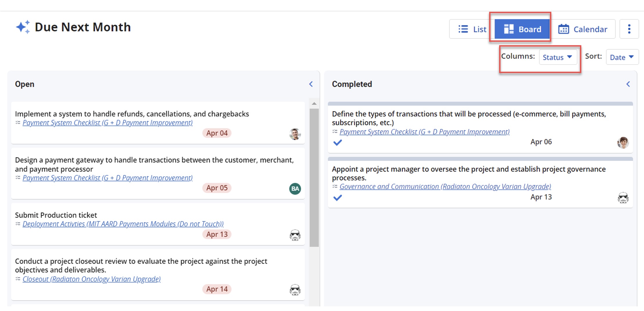Switch to the Calendar view tab
This screenshot has width=644, height=311.
[583, 29]
